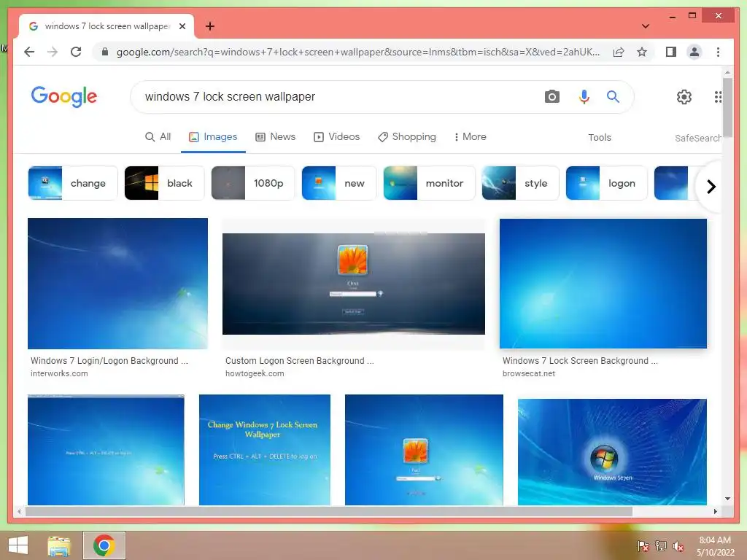Click the muted volume tray icon
The image size is (747, 560).
pyautogui.click(x=678, y=546)
